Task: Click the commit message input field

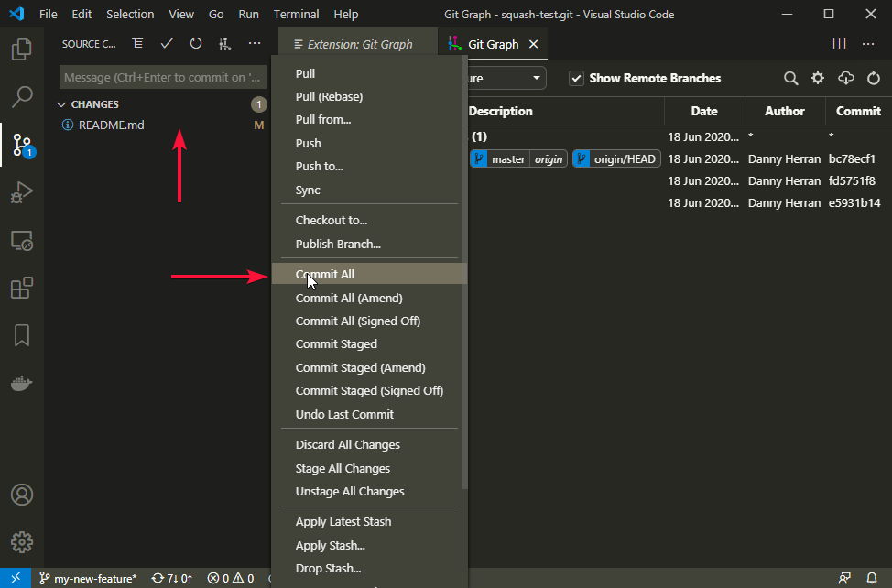Action: [163, 77]
